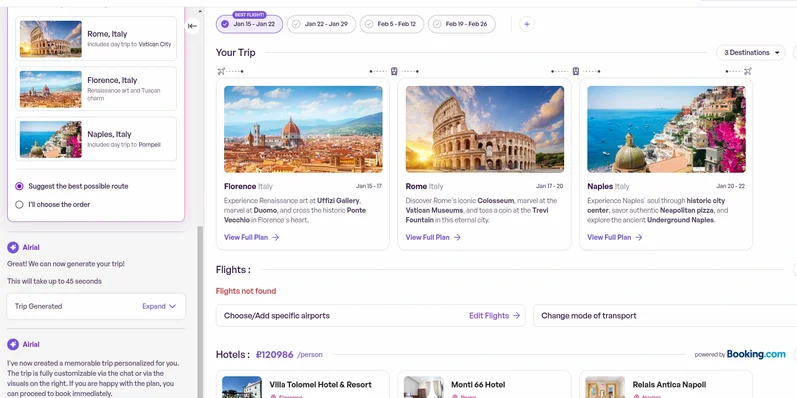
Task: Click the return airplane icon after Naples
Action: [x=748, y=71]
